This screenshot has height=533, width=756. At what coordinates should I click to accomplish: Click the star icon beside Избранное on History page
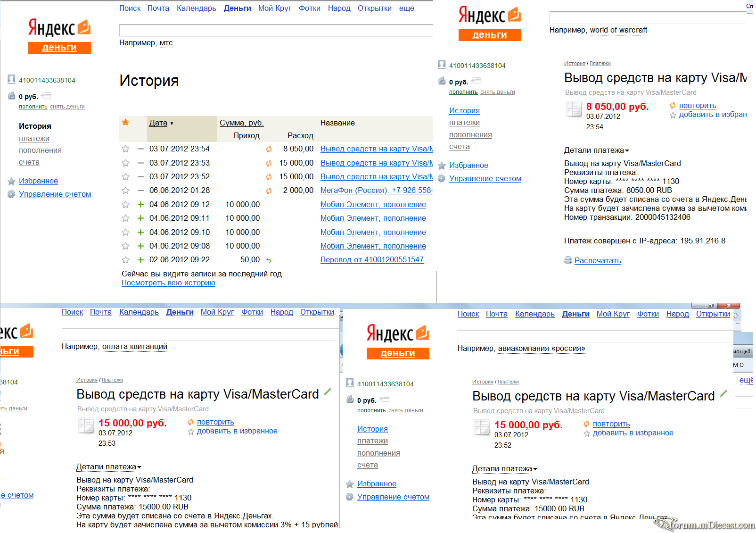11,181
